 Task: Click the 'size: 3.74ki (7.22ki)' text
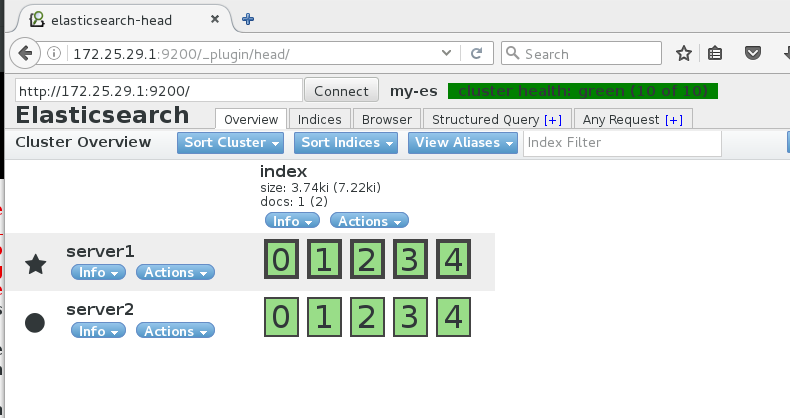click(320, 188)
